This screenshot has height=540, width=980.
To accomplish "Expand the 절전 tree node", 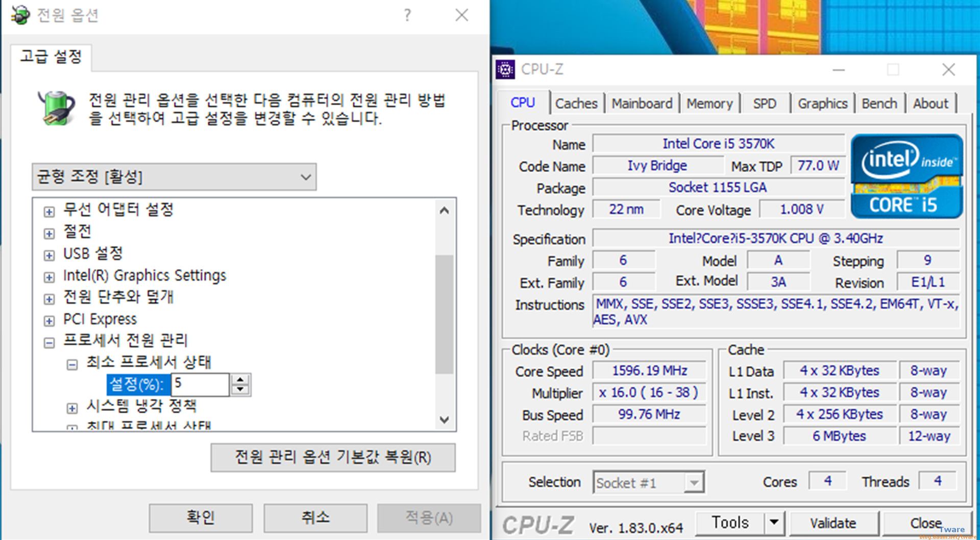I will pyautogui.click(x=49, y=233).
